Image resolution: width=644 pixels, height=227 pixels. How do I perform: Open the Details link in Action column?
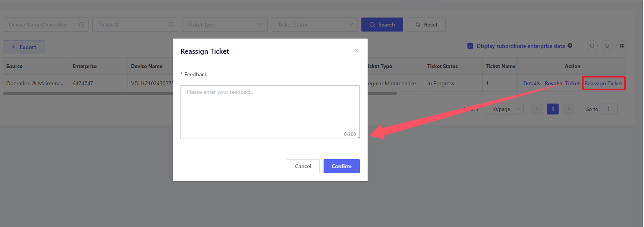click(x=531, y=83)
